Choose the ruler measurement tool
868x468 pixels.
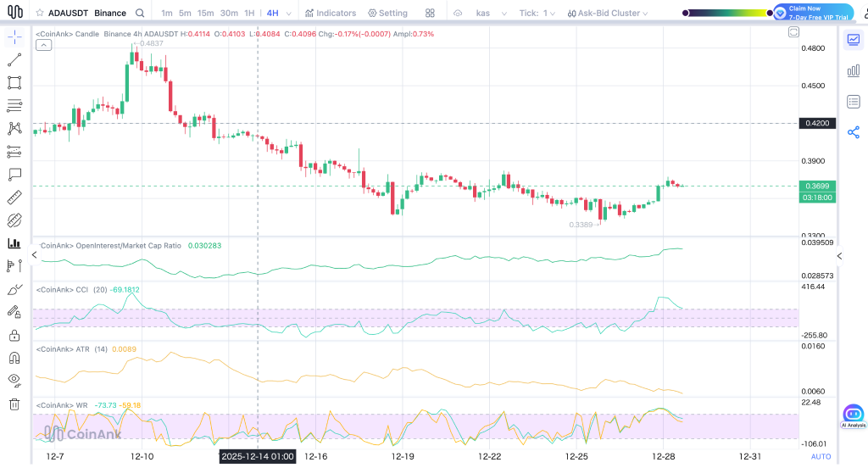[x=14, y=198]
